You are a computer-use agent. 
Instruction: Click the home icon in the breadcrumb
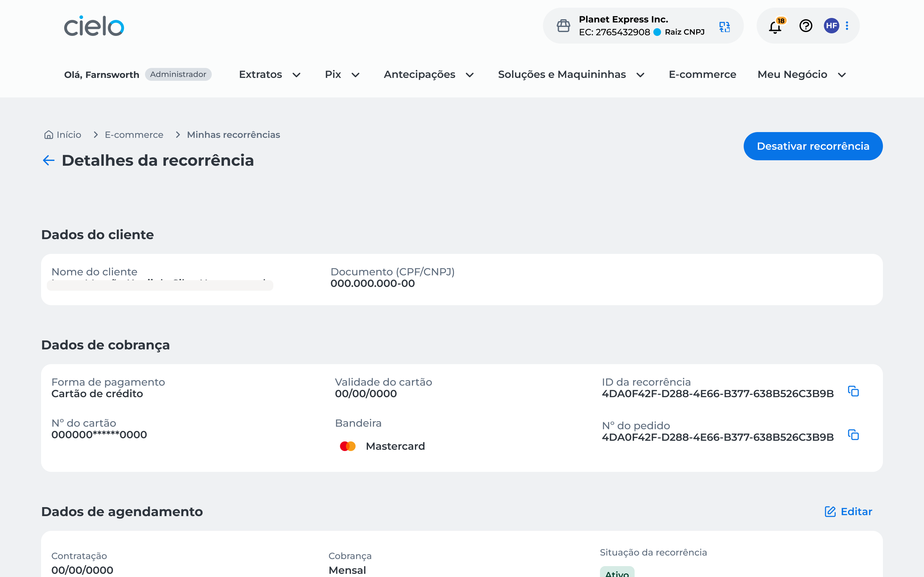[x=49, y=134]
